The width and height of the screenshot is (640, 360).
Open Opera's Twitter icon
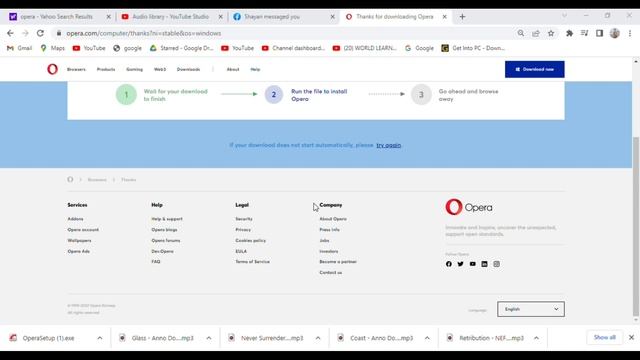pos(460,264)
